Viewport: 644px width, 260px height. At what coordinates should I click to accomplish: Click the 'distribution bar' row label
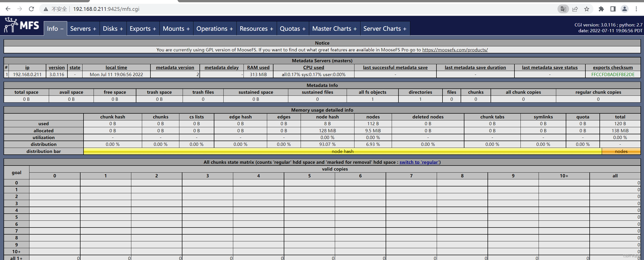[44, 151]
